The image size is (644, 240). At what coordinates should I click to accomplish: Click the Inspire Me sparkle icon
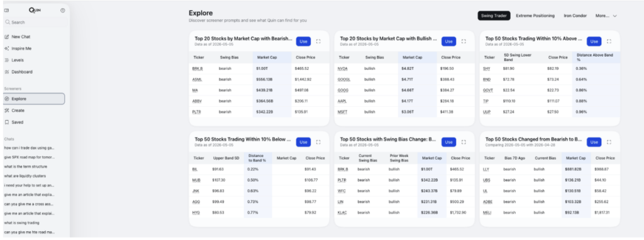(x=6, y=48)
